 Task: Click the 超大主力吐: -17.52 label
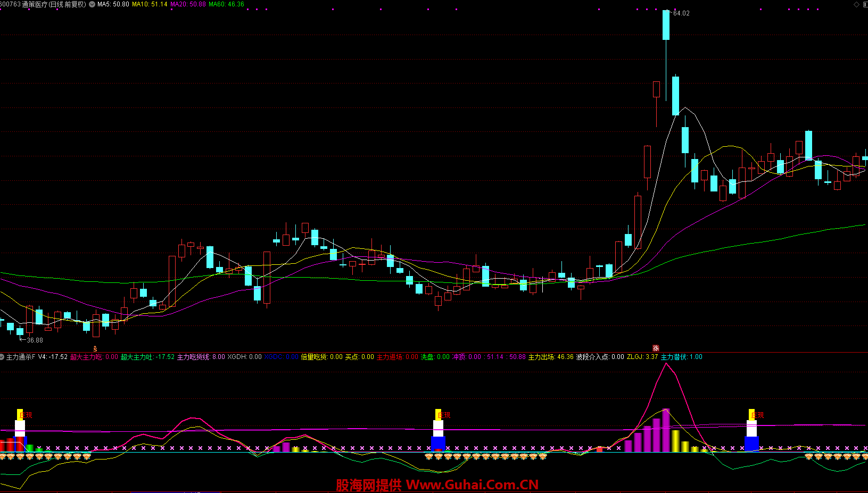coord(147,357)
